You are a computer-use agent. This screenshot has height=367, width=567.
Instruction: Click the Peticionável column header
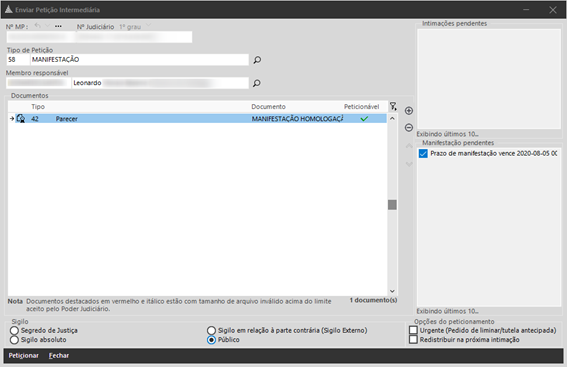point(361,107)
